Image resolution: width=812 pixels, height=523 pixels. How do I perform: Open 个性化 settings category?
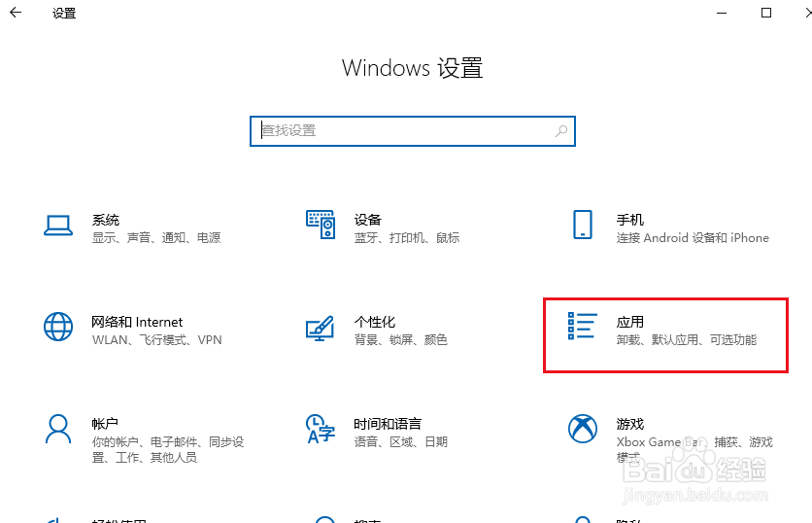pyautogui.click(x=375, y=322)
